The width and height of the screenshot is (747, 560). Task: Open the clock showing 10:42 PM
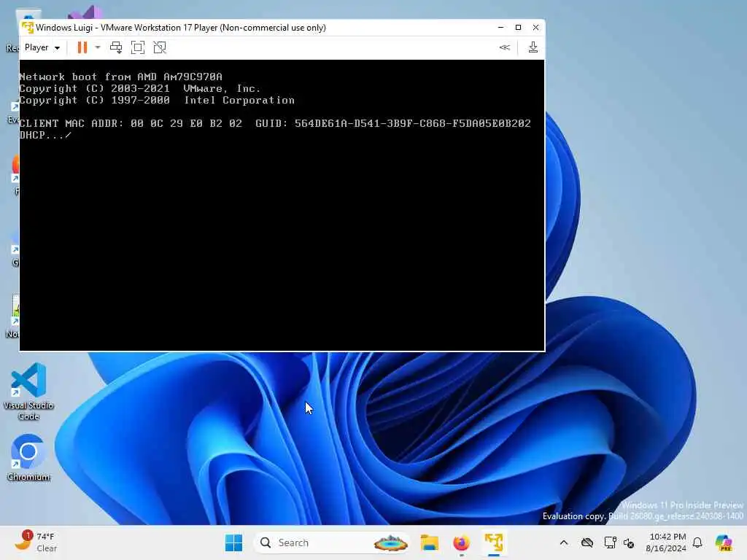tap(667, 542)
